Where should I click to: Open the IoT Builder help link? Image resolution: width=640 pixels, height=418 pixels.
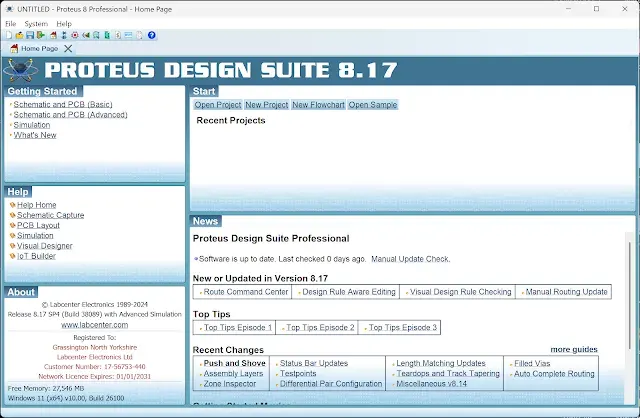pos(36,256)
